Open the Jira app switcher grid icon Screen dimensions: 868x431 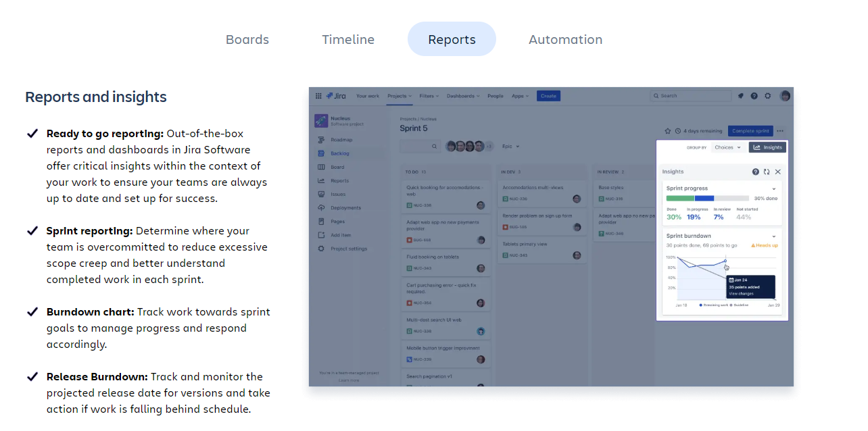tap(318, 96)
